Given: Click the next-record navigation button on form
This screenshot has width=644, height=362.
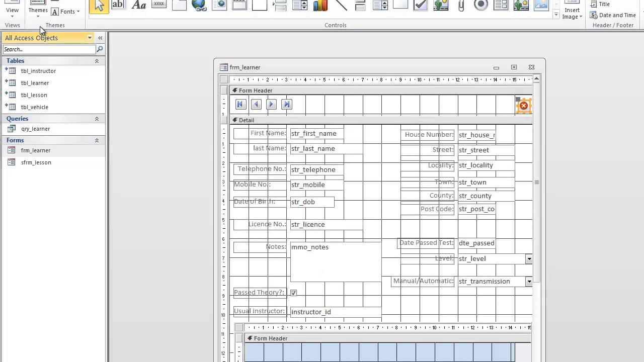Looking at the screenshot, I should tap(271, 104).
